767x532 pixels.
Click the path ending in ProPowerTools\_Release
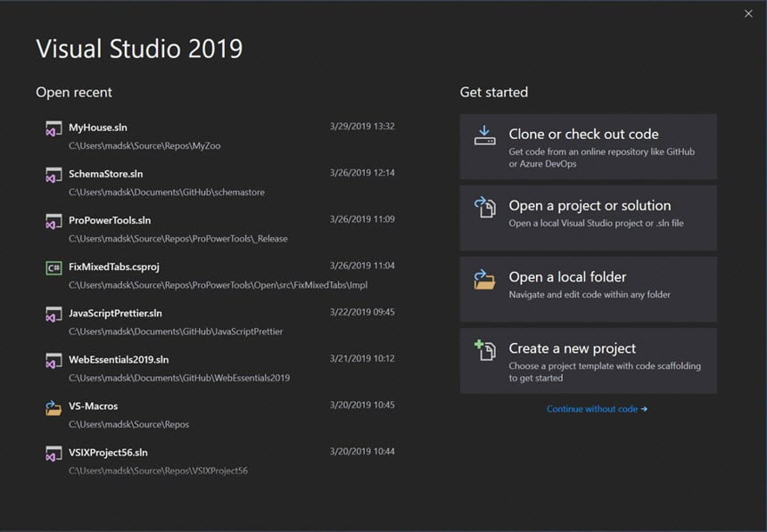point(178,239)
